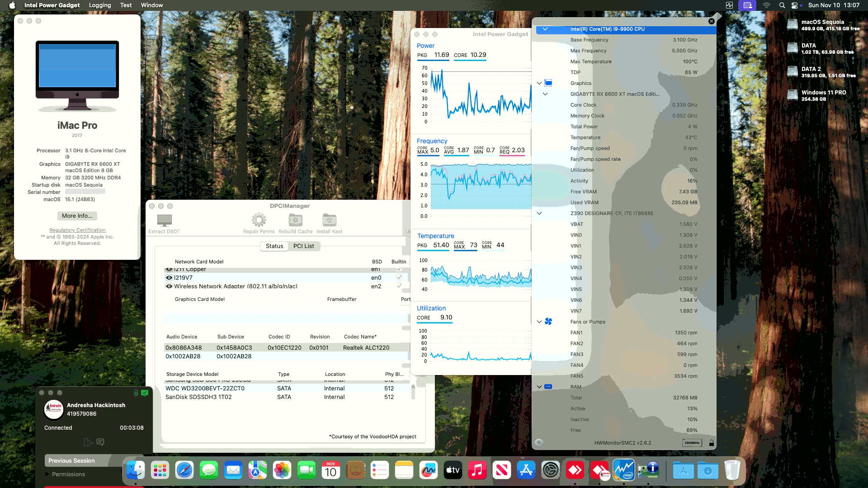Click the GPU icon next to Graphics

(x=548, y=83)
